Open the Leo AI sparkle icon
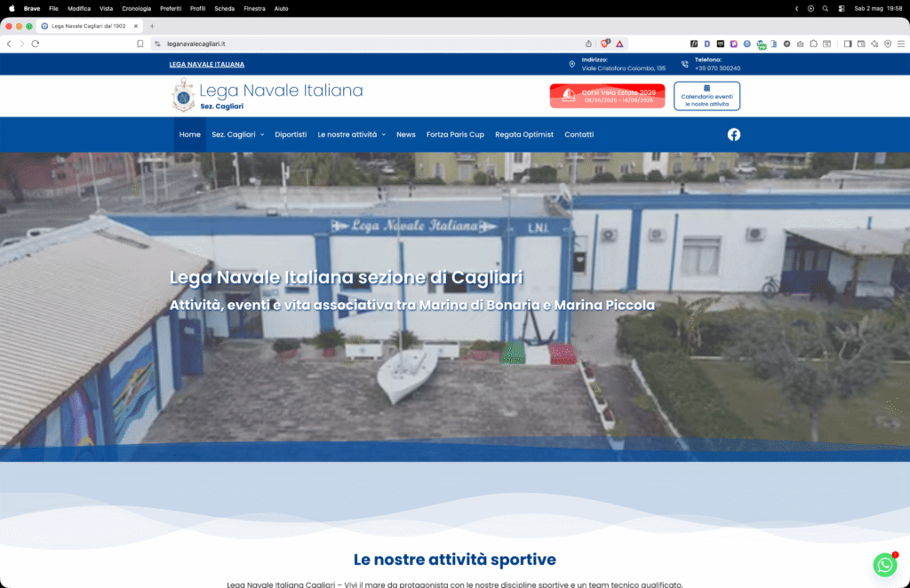This screenshot has height=588, width=910. [x=874, y=44]
